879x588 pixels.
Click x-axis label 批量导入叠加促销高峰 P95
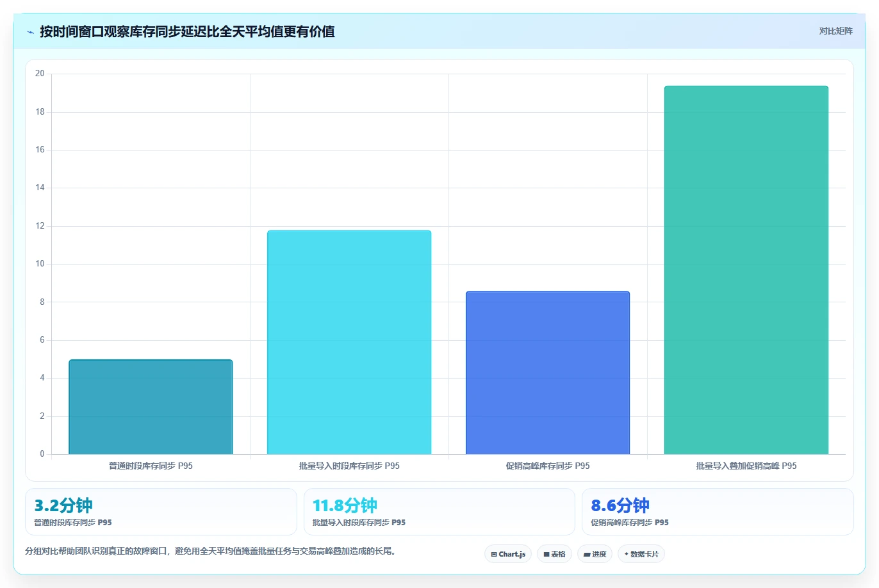(746, 466)
